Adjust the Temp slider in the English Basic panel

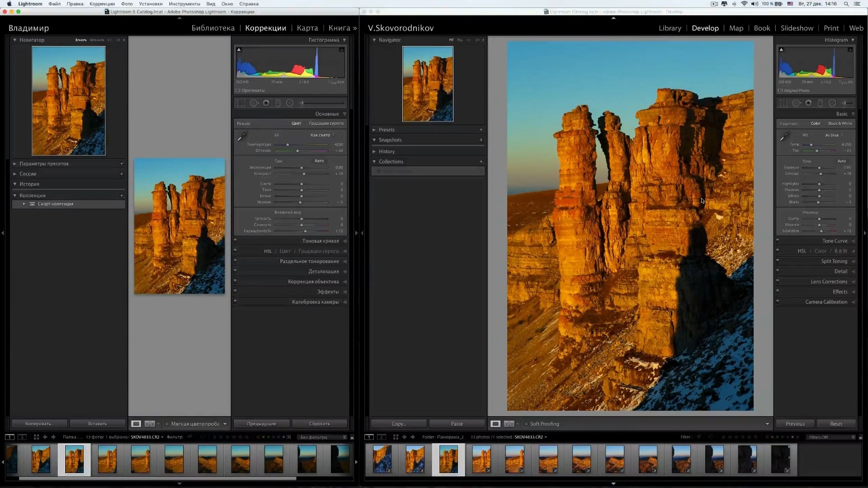coord(811,145)
